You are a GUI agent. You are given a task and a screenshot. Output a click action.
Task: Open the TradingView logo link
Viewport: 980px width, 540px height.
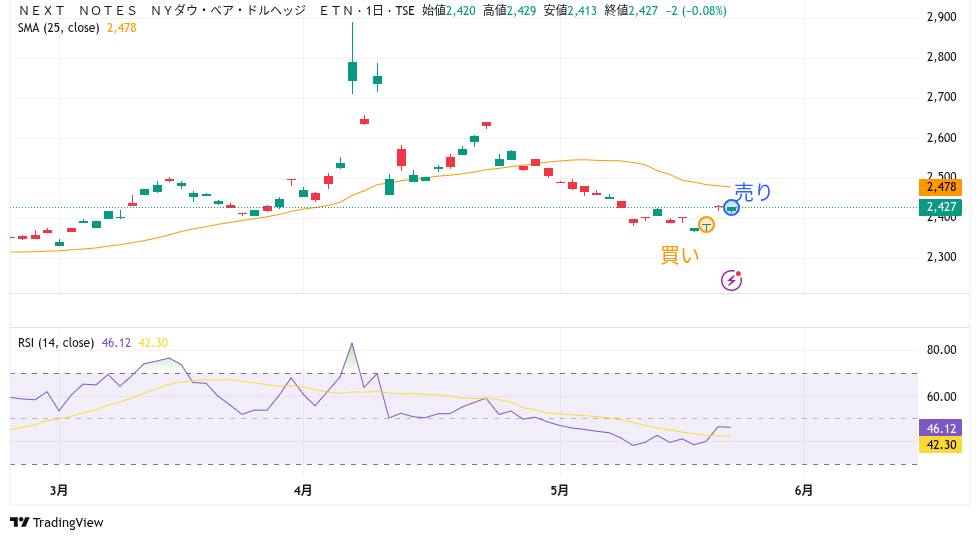tap(56, 522)
